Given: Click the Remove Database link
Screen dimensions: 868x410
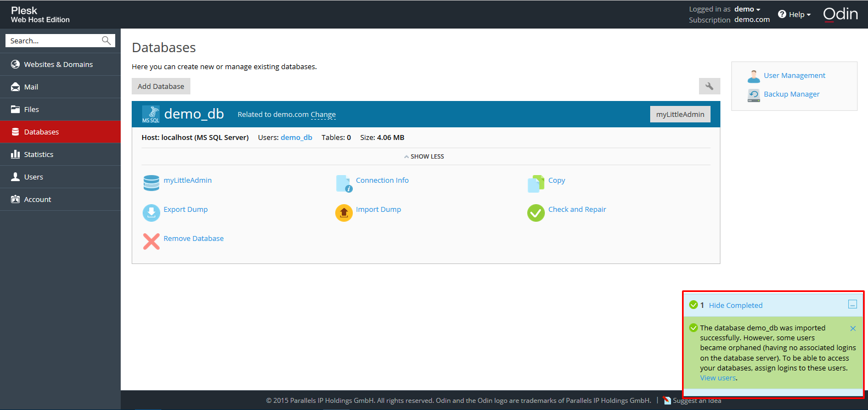Looking at the screenshot, I should (x=194, y=238).
